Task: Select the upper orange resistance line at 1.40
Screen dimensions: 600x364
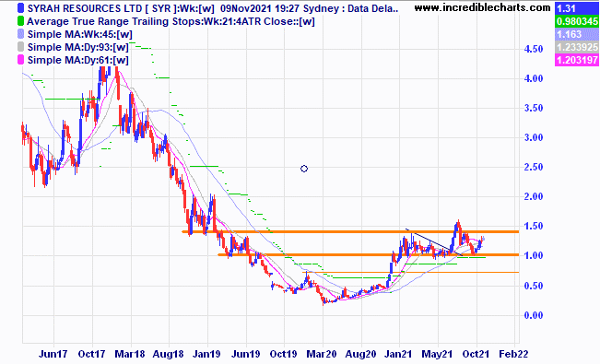Action: tap(350, 231)
